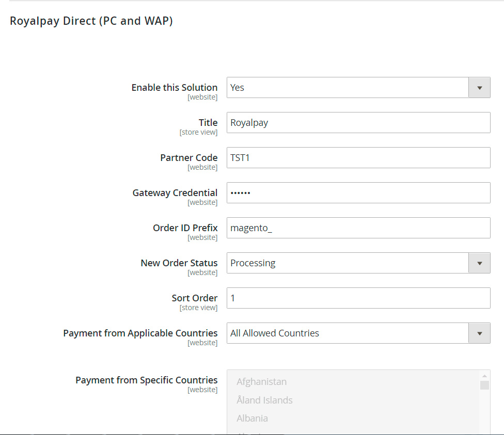Click the arrow on New Order Status select
The image size is (504, 435).
click(479, 263)
